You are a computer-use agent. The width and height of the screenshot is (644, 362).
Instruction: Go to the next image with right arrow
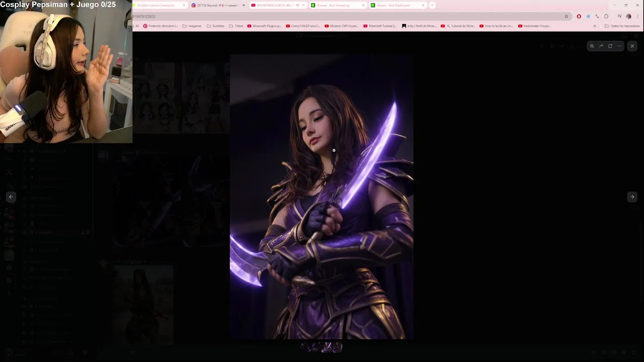click(x=632, y=197)
